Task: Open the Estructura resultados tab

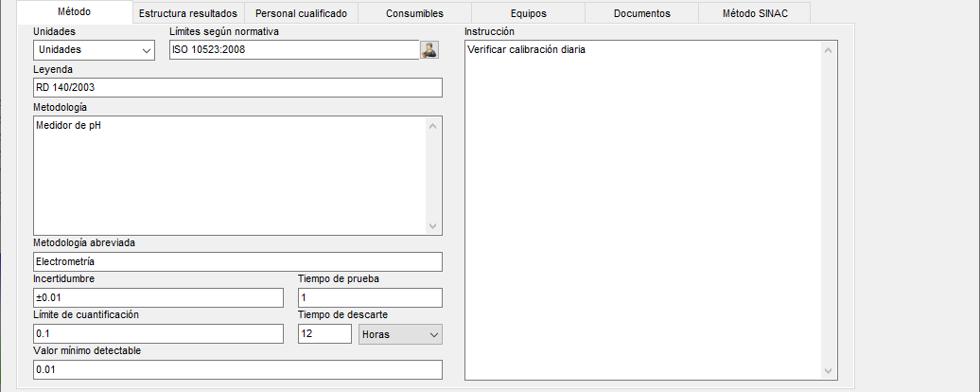Action: [188, 13]
